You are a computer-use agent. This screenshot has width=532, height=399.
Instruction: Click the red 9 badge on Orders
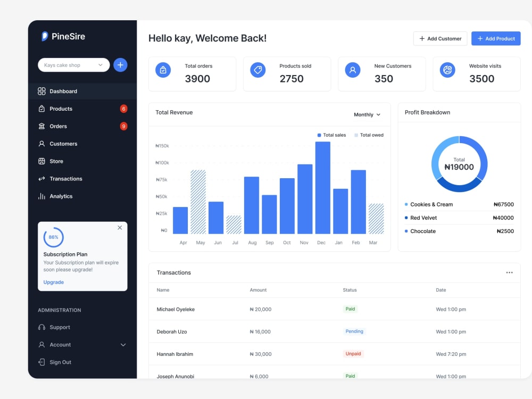coord(123,126)
